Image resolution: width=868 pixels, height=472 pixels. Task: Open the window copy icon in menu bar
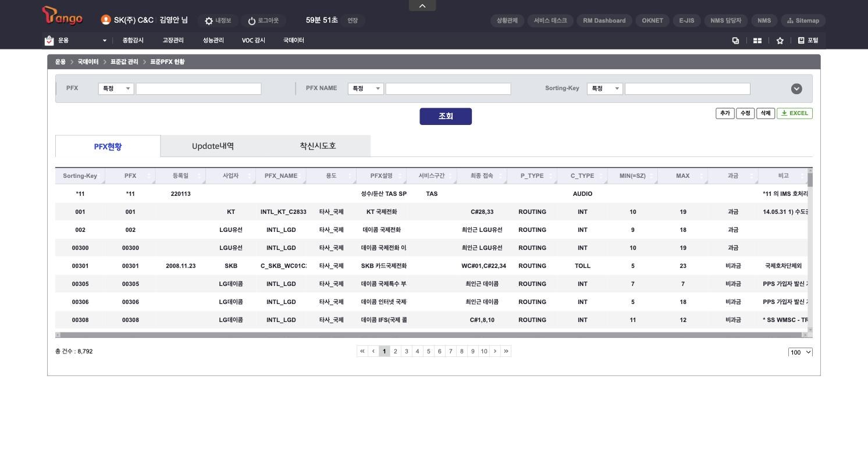pyautogui.click(x=735, y=41)
